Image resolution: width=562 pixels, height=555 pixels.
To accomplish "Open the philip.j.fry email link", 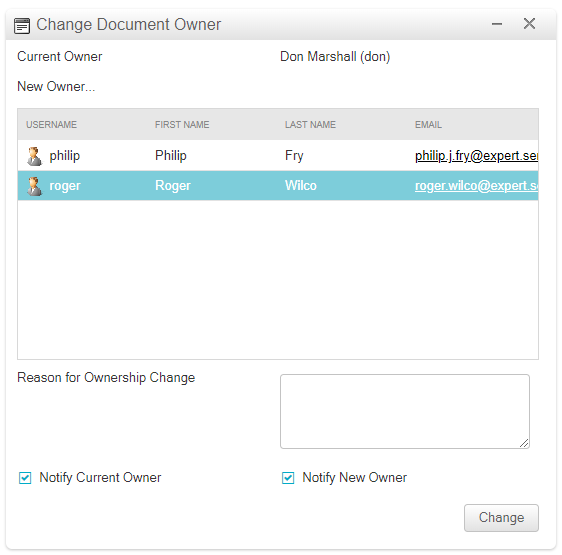I will point(476,156).
